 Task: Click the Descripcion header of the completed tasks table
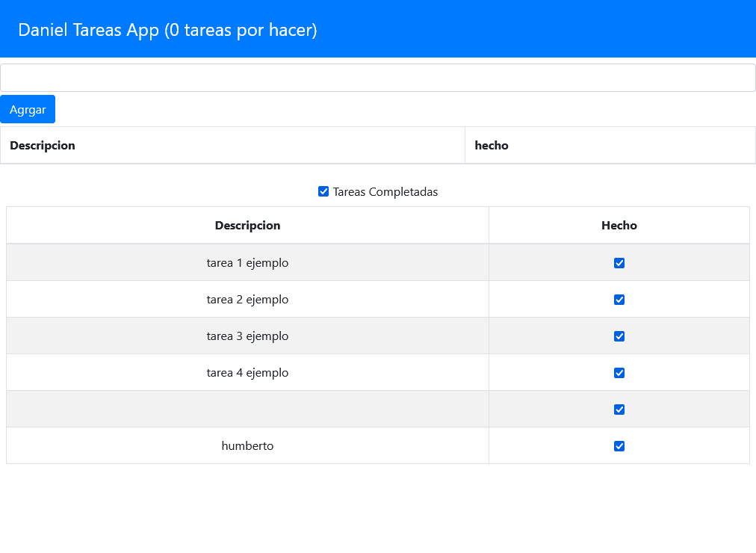click(x=247, y=225)
